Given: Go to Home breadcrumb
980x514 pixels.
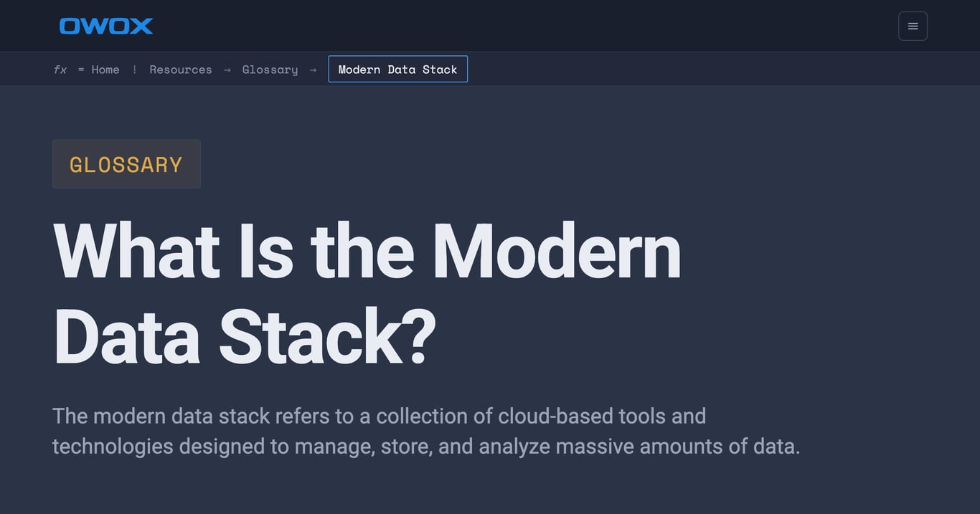Looking at the screenshot, I should pos(105,70).
